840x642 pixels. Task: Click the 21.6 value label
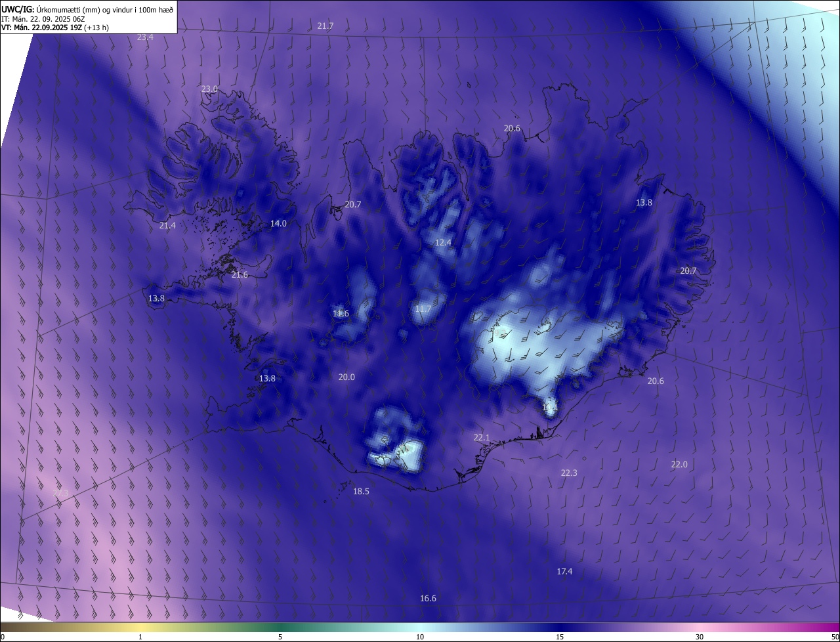click(240, 275)
